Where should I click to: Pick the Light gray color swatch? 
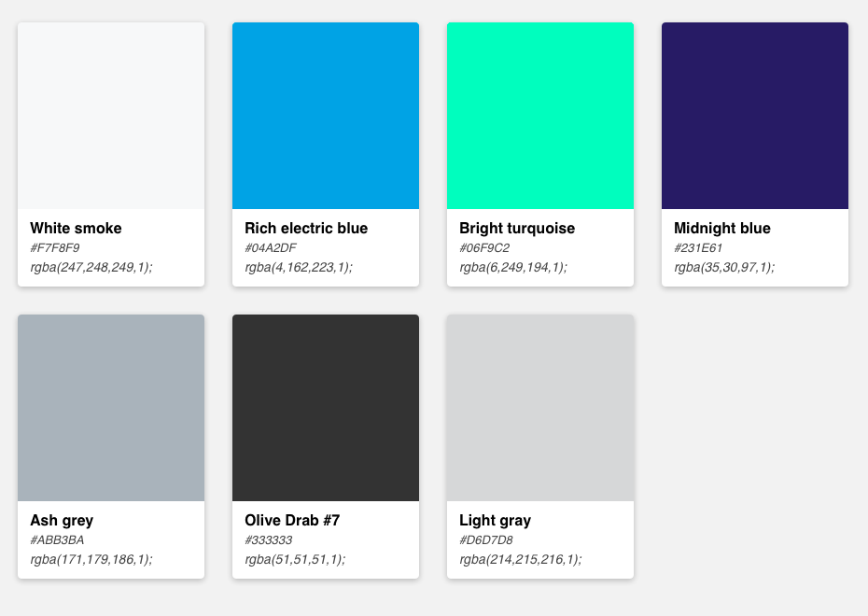point(540,408)
